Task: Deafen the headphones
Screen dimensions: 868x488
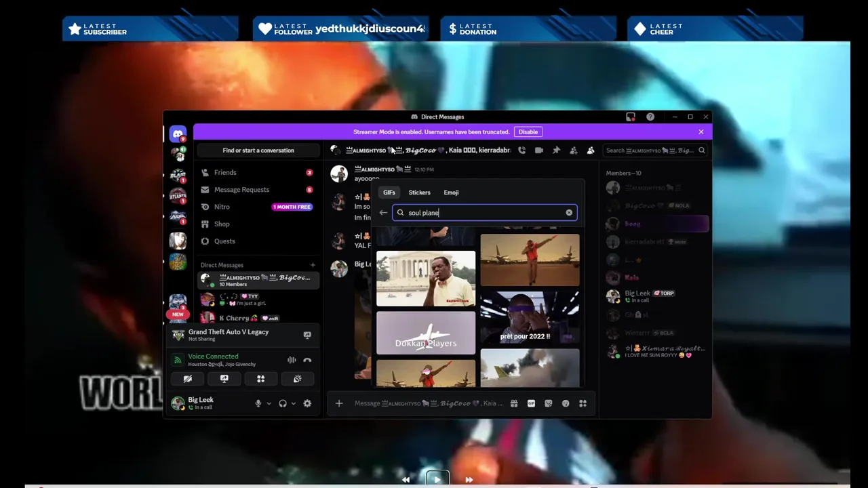Action: (283, 403)
